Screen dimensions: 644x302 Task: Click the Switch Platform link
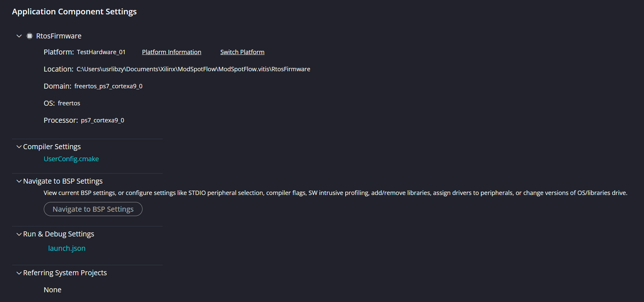pyautogui.click(x=242, y=52)
